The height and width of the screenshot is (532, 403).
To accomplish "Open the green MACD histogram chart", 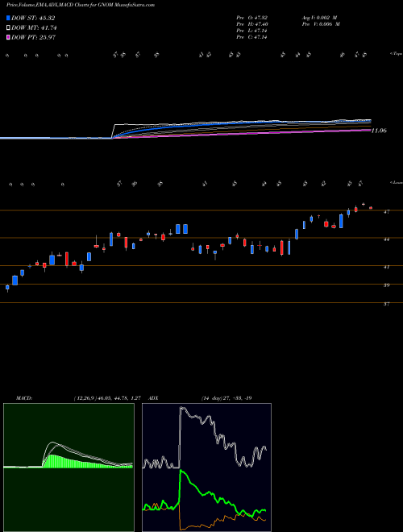I will [69, 468].
